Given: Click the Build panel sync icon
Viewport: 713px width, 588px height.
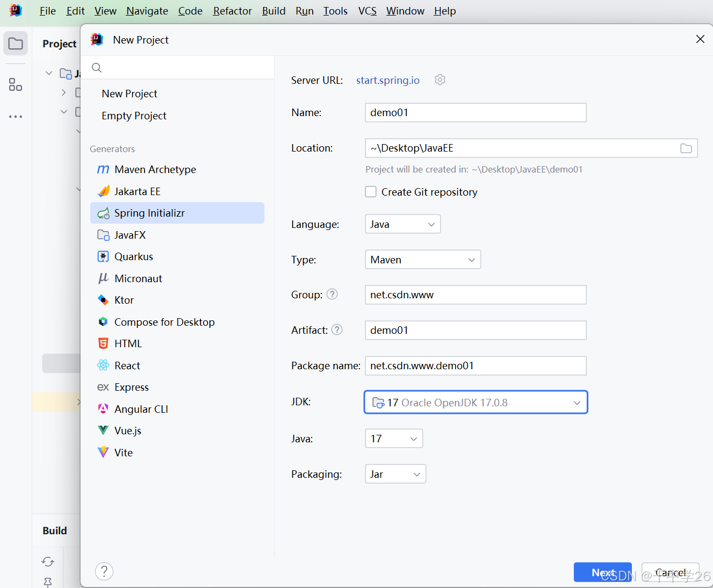Looking at the screenshot, I should click(x=48, y=562).
